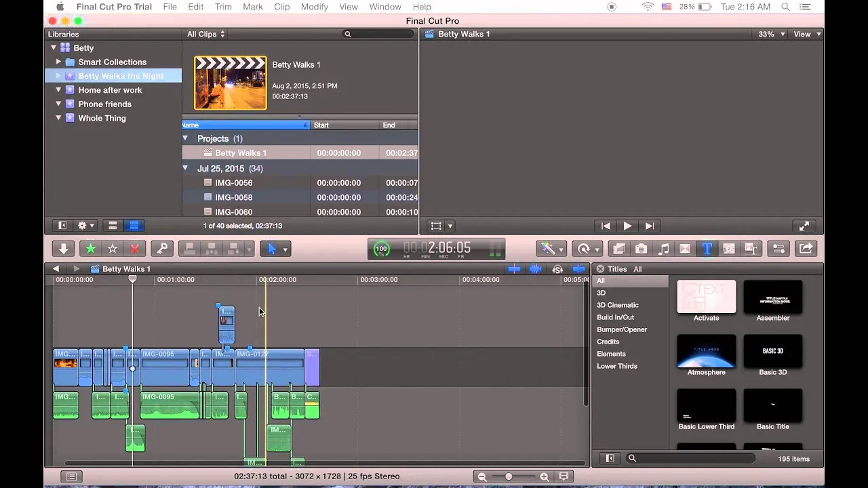The width and height of the screenshot is (868, 488).
Task: Collapse the Projects group in list
Action: [x=185, y=138]
